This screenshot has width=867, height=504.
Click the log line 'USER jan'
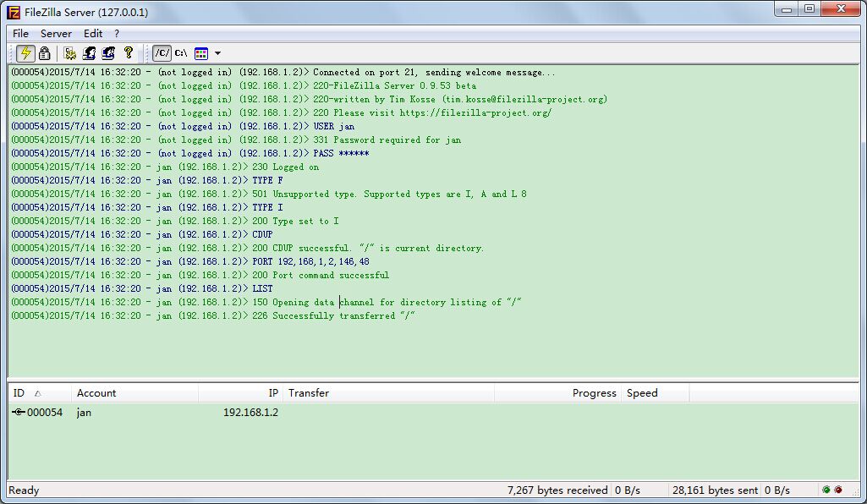183,126
